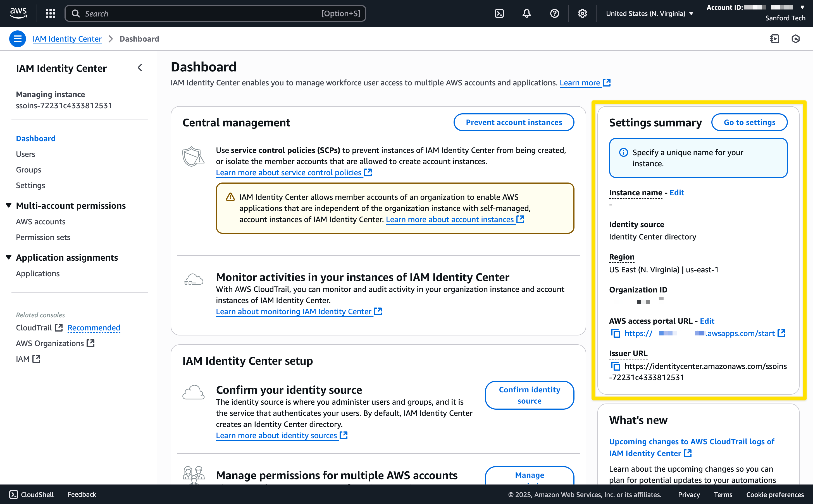Select Dashboard in the sidebar

click(36, 138)
